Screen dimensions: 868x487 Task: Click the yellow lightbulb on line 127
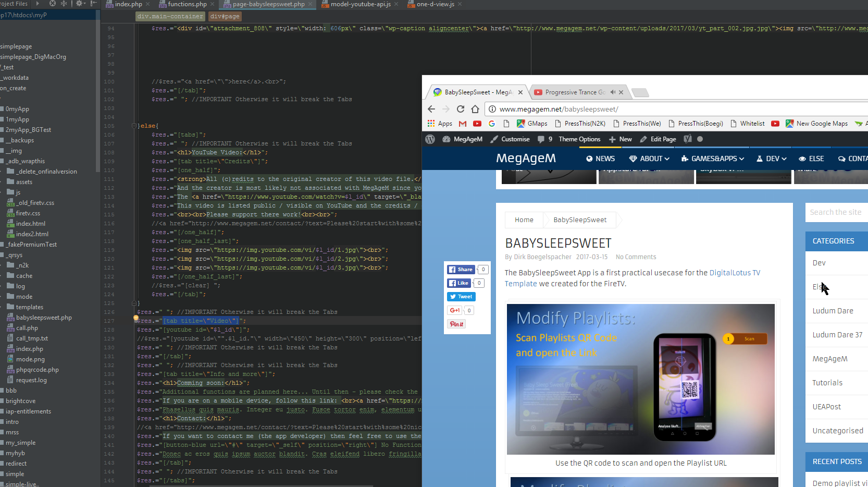pyautogui.click(x=136, y=318)
